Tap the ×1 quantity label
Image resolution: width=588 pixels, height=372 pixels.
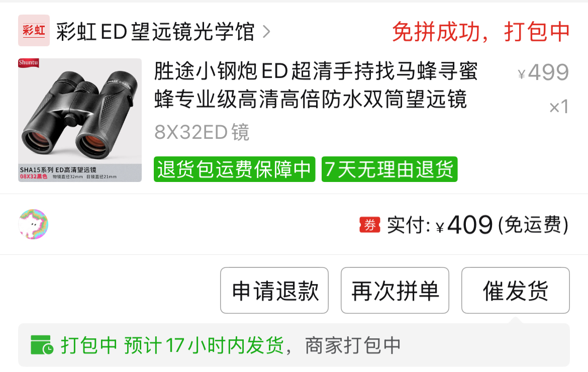[559, 107]
